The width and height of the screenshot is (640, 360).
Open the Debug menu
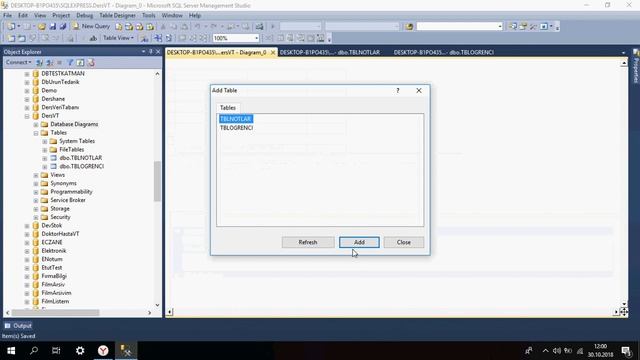[x=84, y=15]
